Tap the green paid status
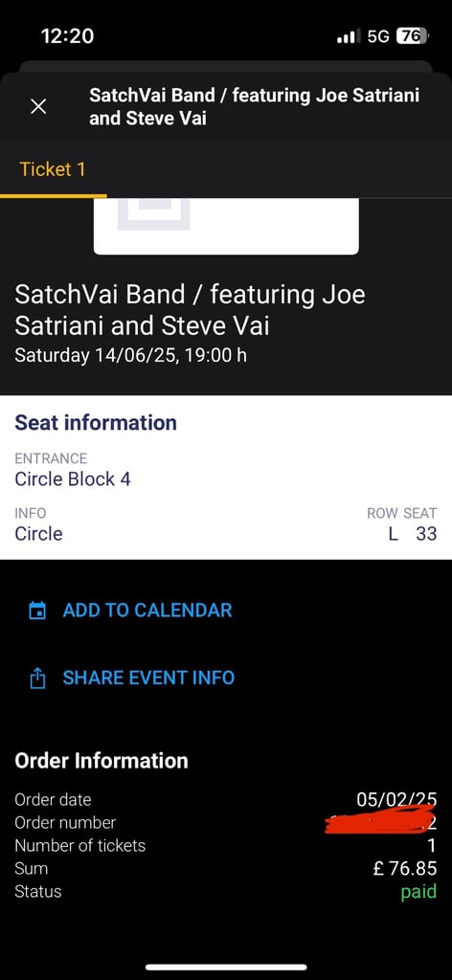452x980 pixels. point(418,892)
